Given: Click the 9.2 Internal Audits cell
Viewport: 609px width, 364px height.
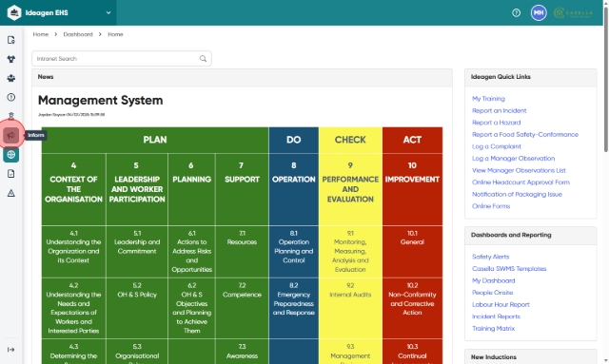Looking at the screenshot, I should click(x=350, y=308).
